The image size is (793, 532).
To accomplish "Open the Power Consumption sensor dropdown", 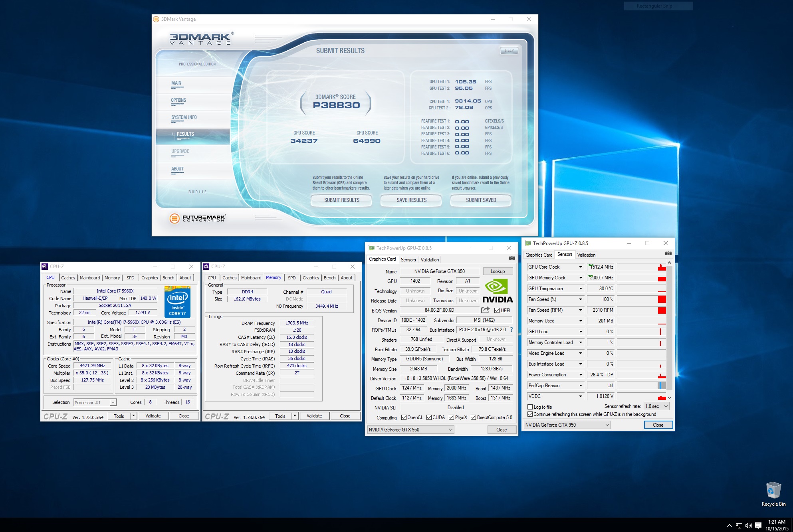I will (x=581, y=375).
